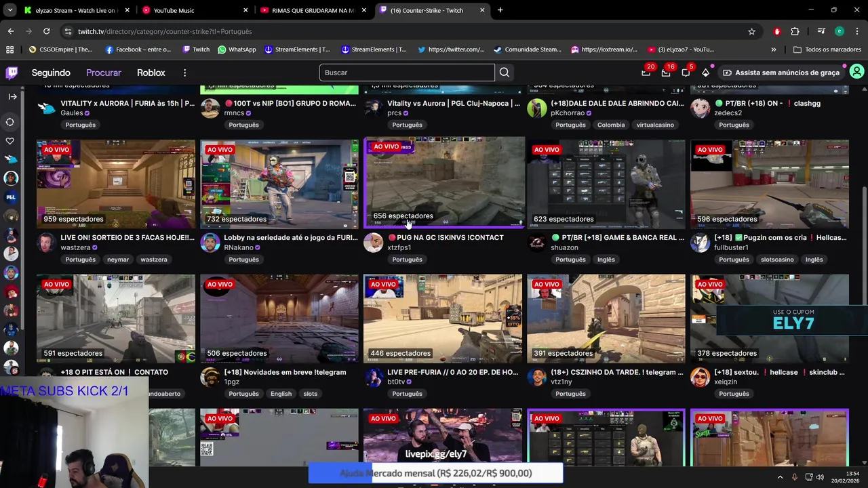The image size is (868, 488).
Task: Open the Twitch home logo
Action: (x=12, y=73)
